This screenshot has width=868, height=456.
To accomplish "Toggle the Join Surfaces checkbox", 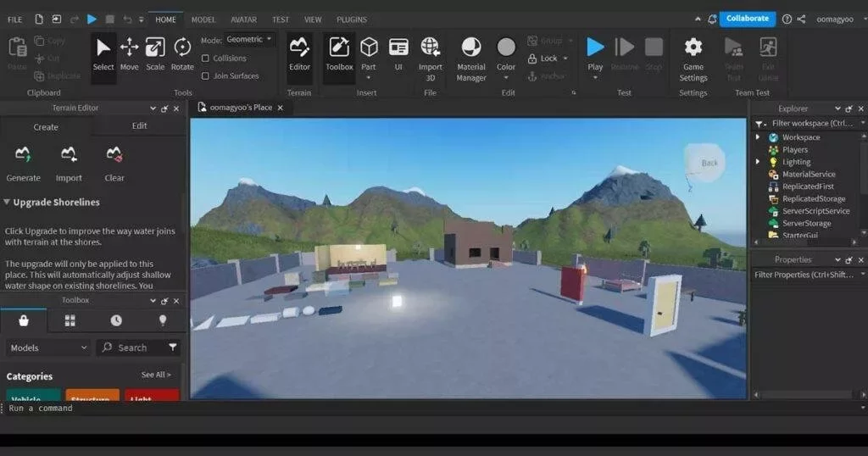I will (205, 75).
